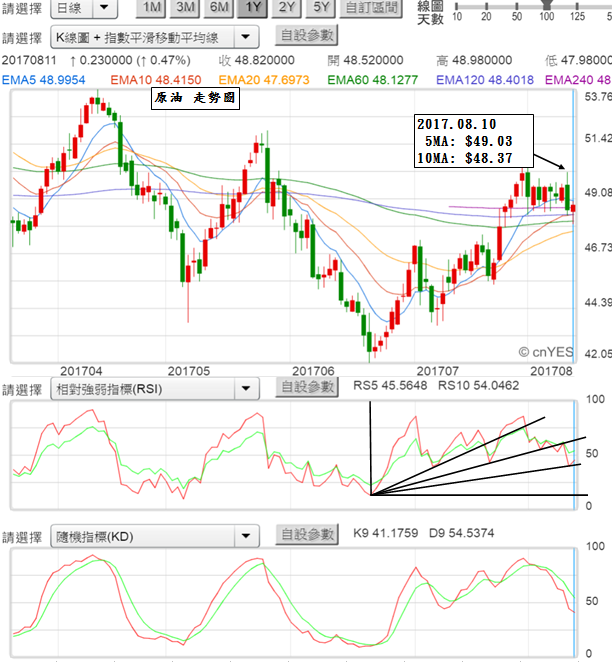
Task: Select the 1M time range button
Action: click(x=151, y=8)
